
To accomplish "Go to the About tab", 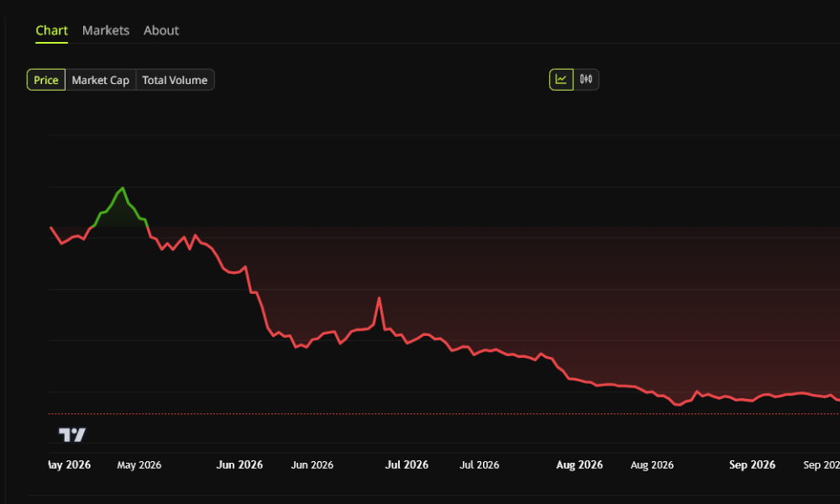I will [x=161, y=30].
